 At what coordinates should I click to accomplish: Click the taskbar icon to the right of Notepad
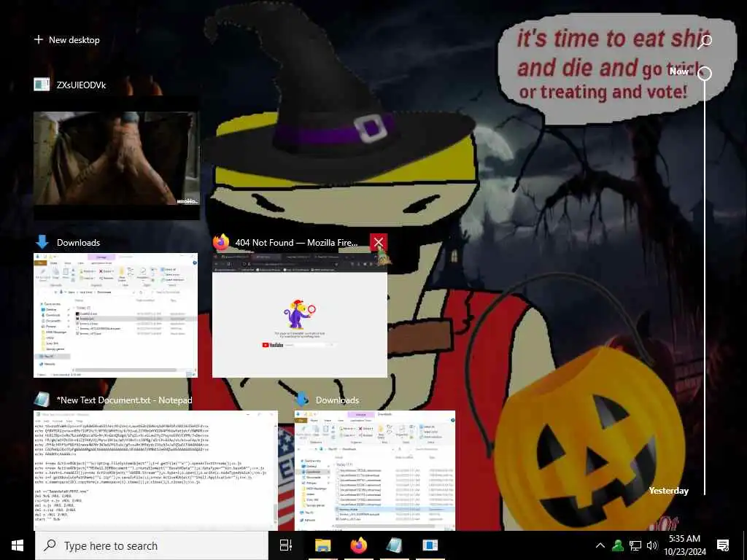430,545
